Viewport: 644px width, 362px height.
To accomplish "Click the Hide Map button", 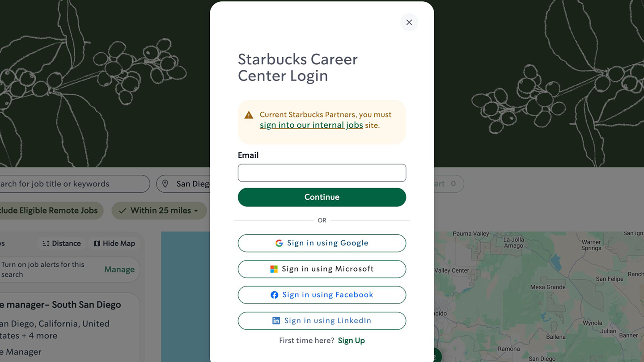I will pyautogui.click(x=114, y=244).
